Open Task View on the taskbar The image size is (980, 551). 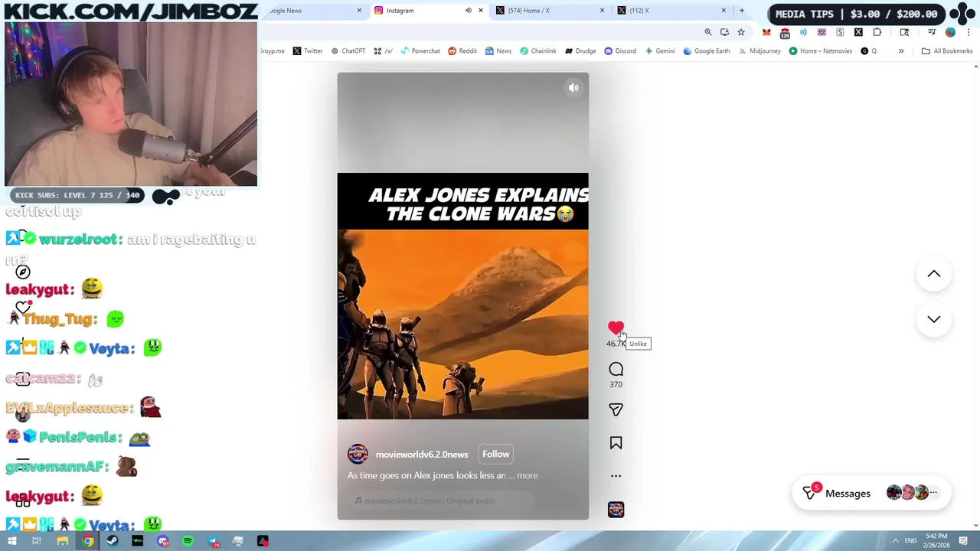(x=37, y=541)
